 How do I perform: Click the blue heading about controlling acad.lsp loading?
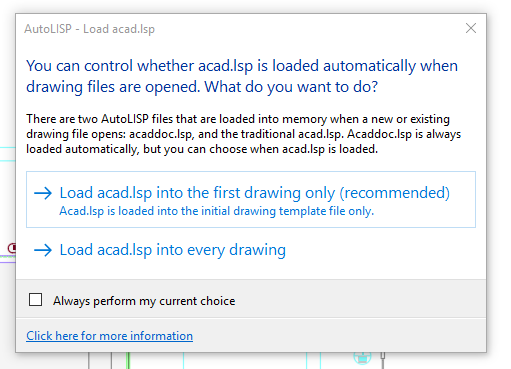click(242, 76)
